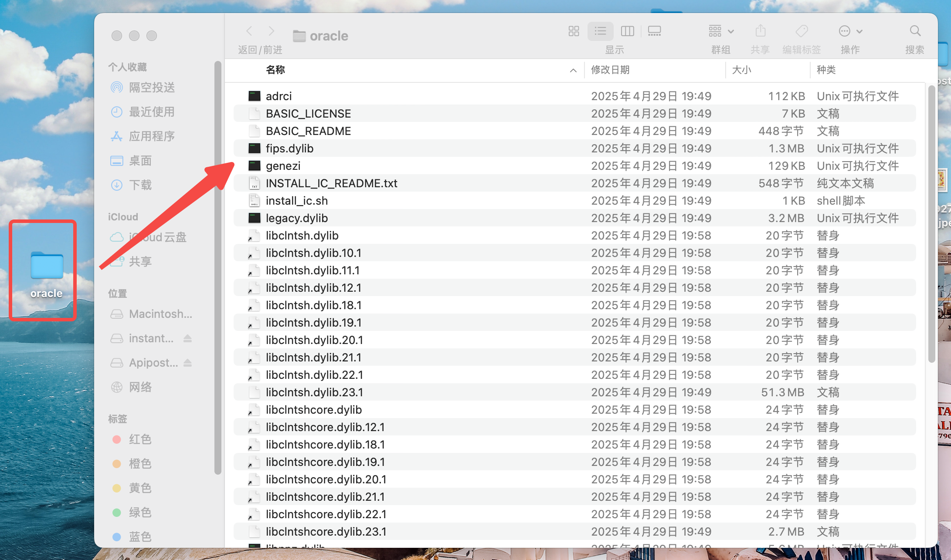Viewport: 951px width, 560px height.
Task: Select the libclntsh.dylib alias
Action: [574, 236]
